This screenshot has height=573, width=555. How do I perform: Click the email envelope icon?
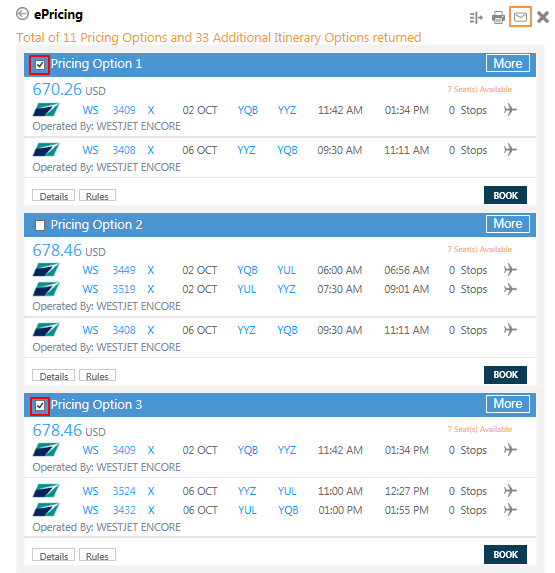click(520, 17)
